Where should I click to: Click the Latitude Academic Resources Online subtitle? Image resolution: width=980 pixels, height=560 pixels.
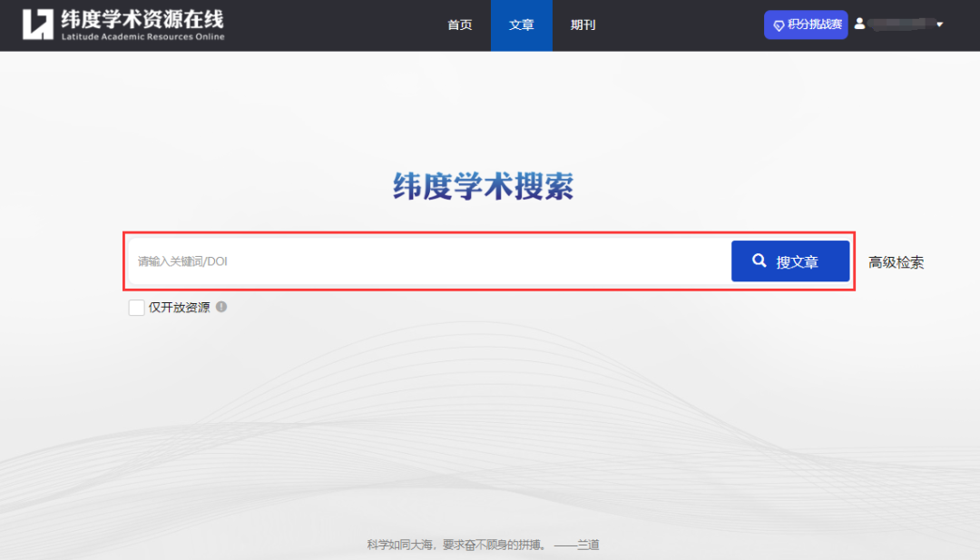coord(142,37)
